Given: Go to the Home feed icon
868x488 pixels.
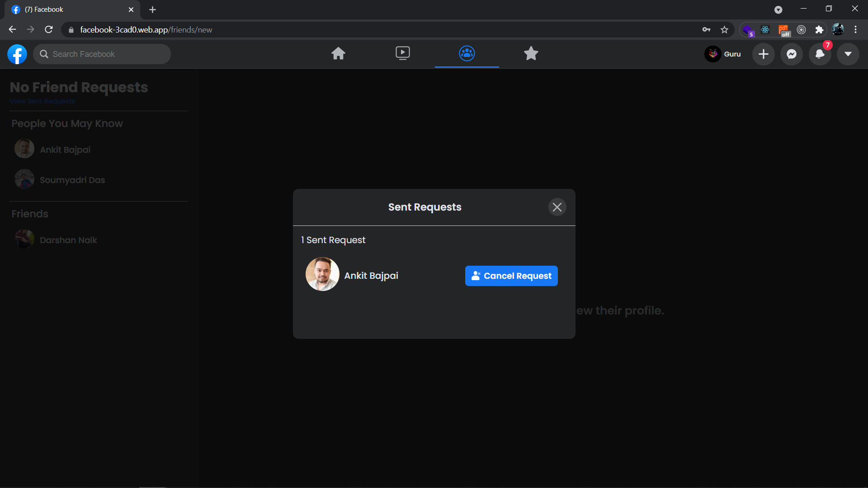Looking at the screenshot, I should [338, 54].
